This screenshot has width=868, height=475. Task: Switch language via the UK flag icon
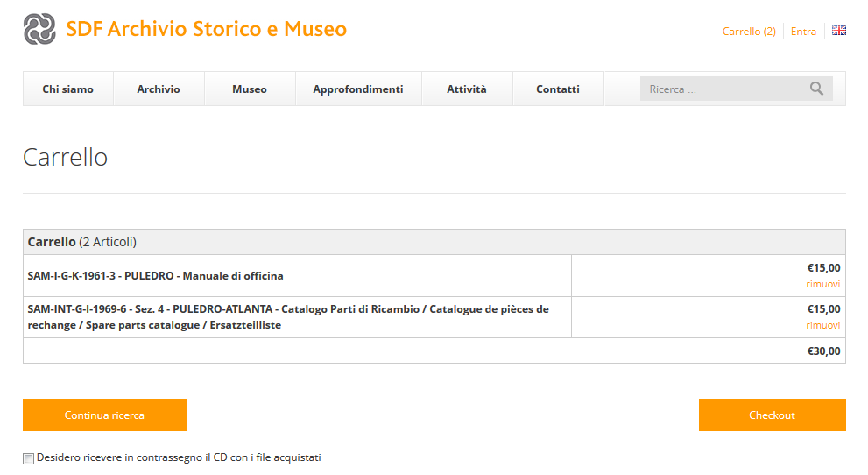coord(838,31)
